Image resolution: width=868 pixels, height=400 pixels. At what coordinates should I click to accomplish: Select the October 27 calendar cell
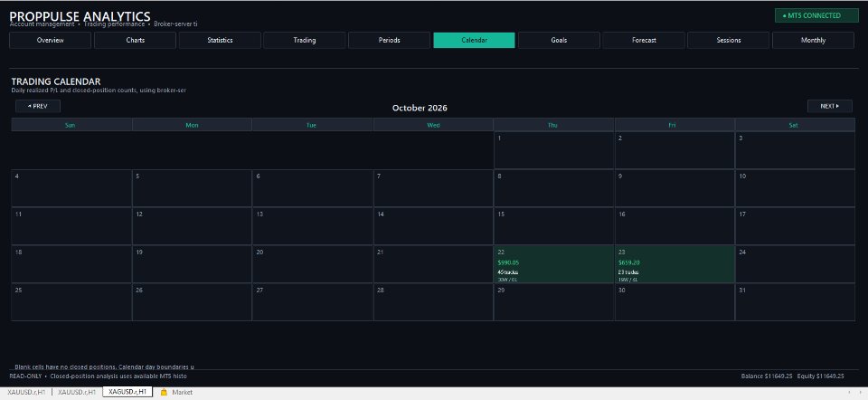tap(313, 302)
